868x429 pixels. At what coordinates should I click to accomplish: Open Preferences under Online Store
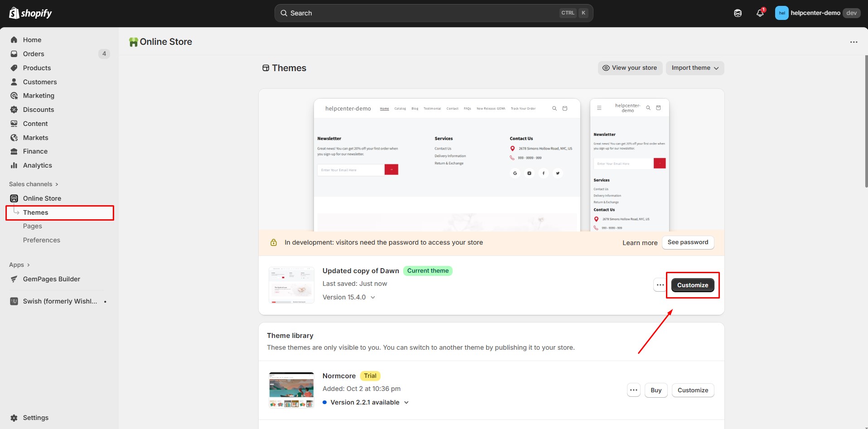[42, 240]
